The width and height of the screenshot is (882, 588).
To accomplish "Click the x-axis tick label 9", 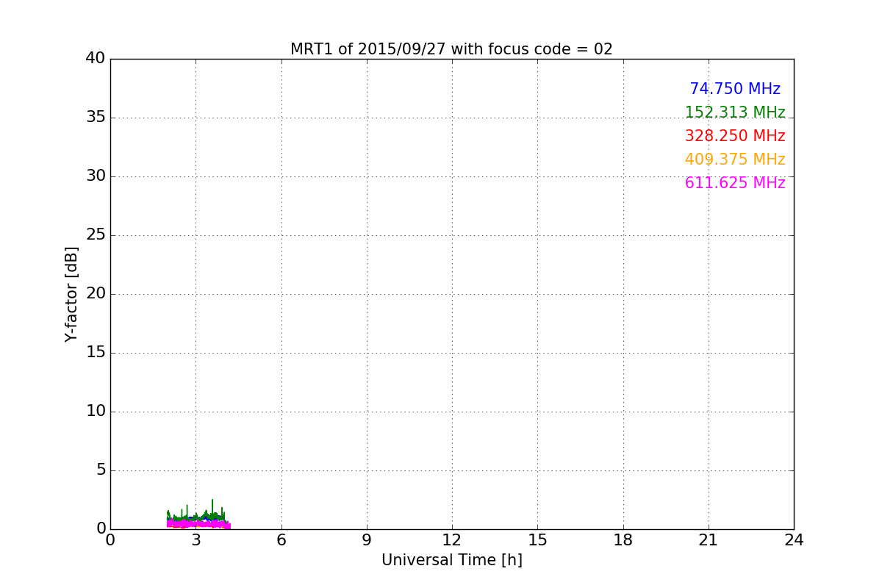I will [367, 540].
